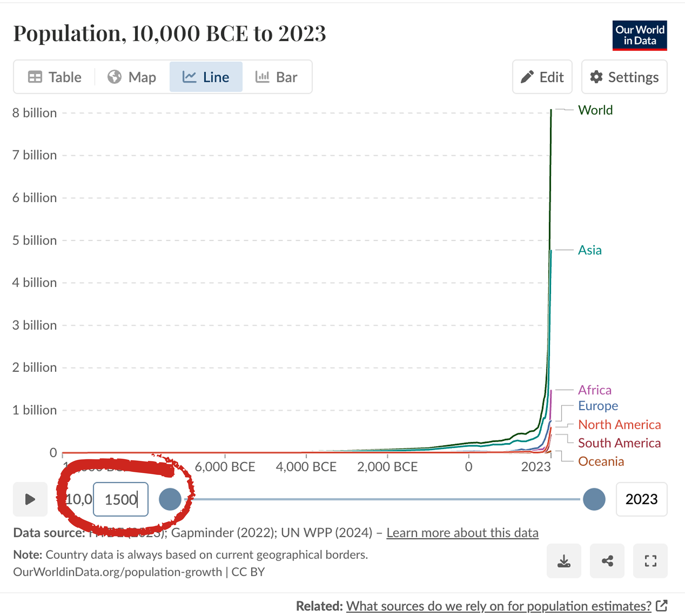Click the end year box showing 2023

click(x=641, y=499)
